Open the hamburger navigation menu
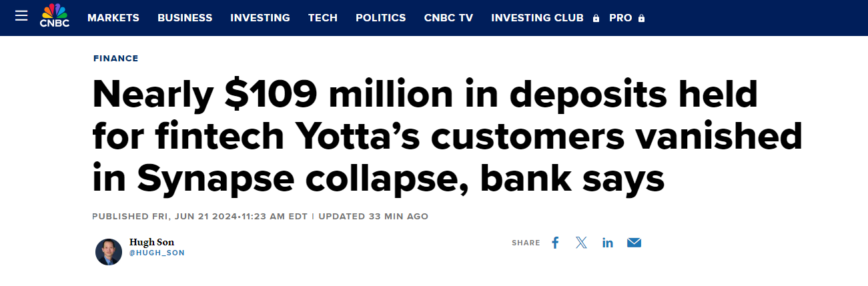 pyautogui.click(x=21, y=15)
